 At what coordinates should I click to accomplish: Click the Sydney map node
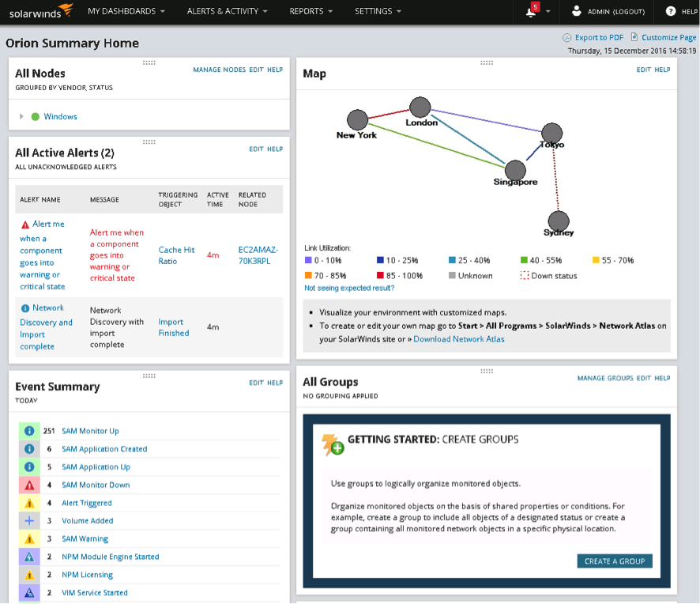(x=559, y=221)
